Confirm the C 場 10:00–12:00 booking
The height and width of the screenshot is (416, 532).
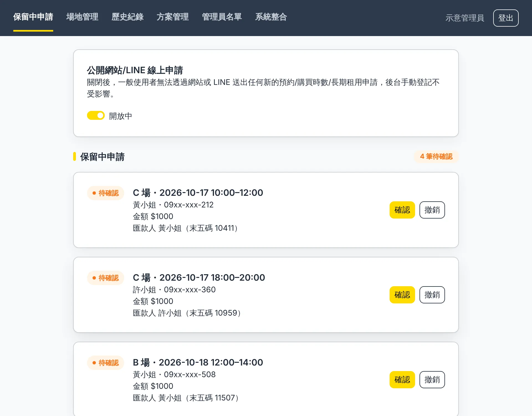tap(402, 210)
